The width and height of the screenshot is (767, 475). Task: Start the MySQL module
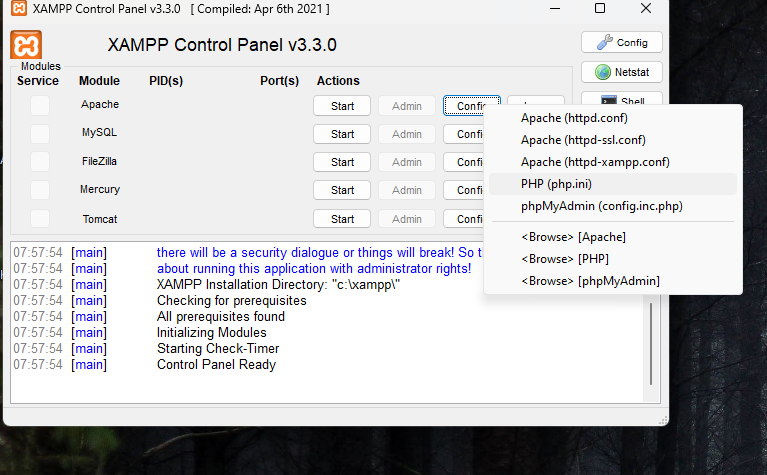342,134
